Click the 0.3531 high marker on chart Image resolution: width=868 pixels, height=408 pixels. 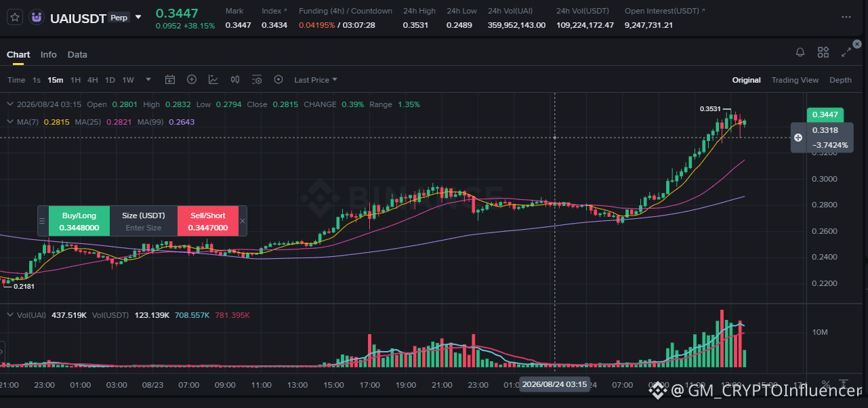(x=710, y=109)
